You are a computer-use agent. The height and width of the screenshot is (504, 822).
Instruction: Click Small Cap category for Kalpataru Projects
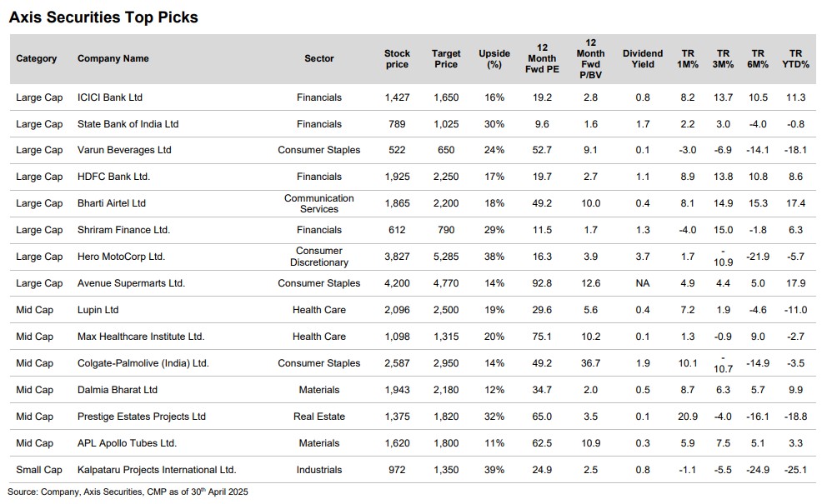point(39,470)
